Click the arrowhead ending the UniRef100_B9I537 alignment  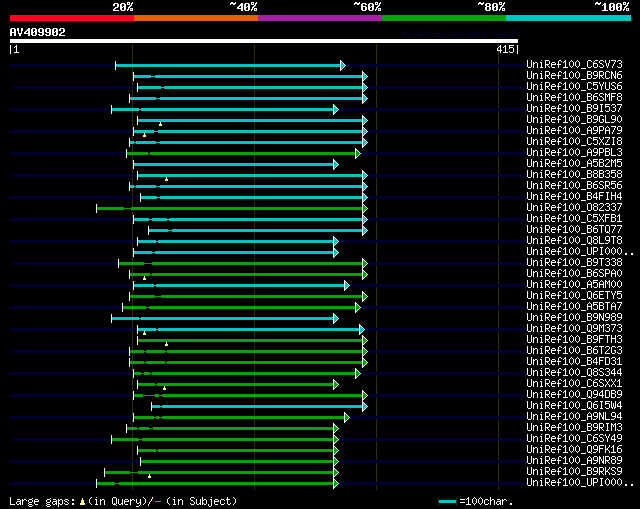[336, 109]
